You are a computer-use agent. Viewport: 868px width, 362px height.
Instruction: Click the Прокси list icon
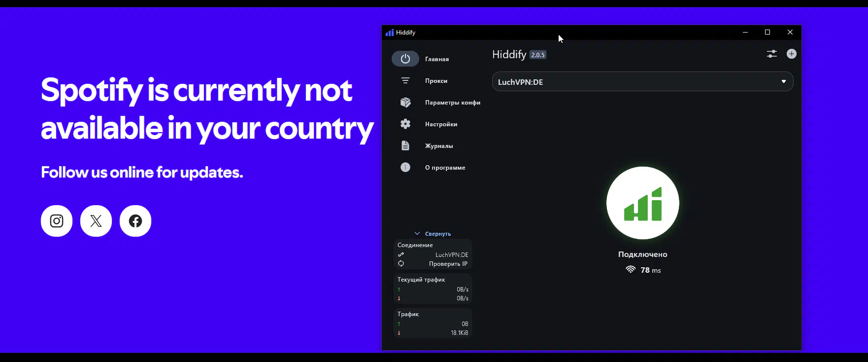tap(405, 80)
